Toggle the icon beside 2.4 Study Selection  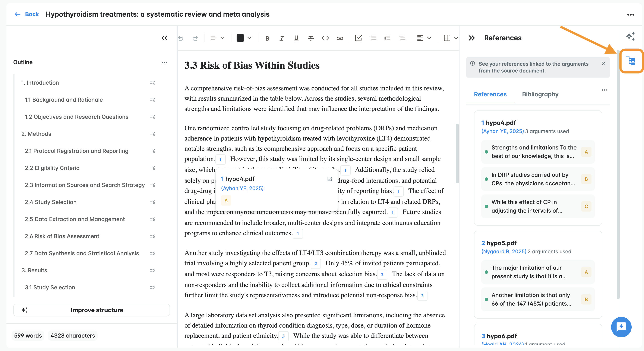152,202
